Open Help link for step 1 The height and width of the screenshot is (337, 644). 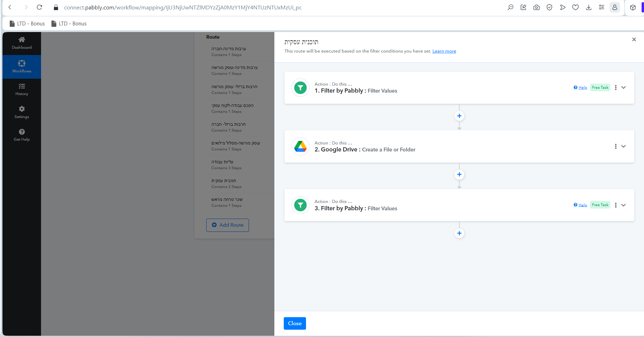click(580, 87)
